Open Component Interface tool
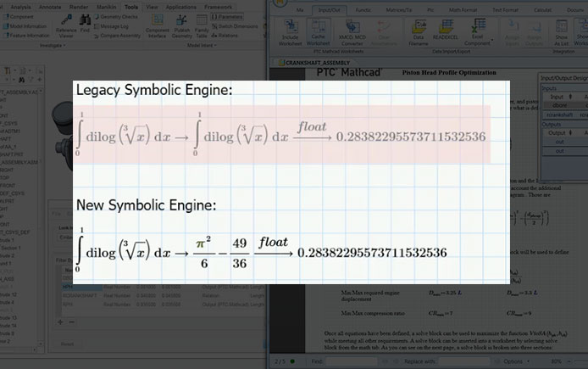The image size is (588, 369). pos(158,28)
